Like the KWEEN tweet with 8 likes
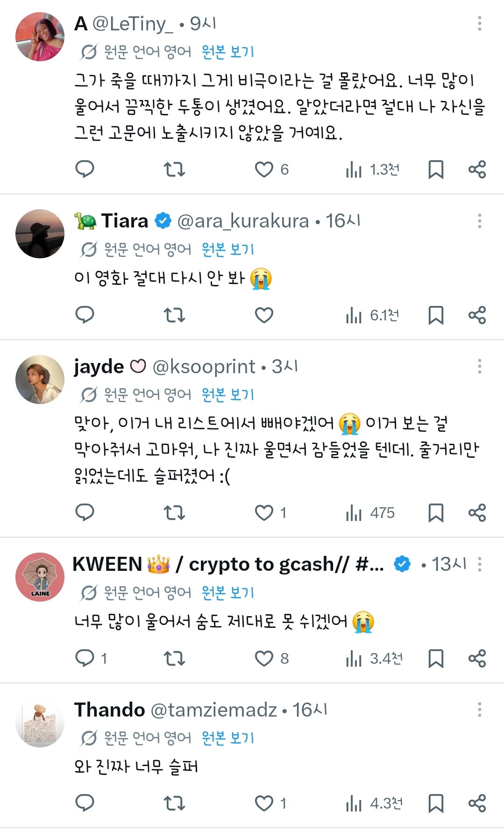Image resolution: width=504 pixels, height=838 pixels. 271,659
